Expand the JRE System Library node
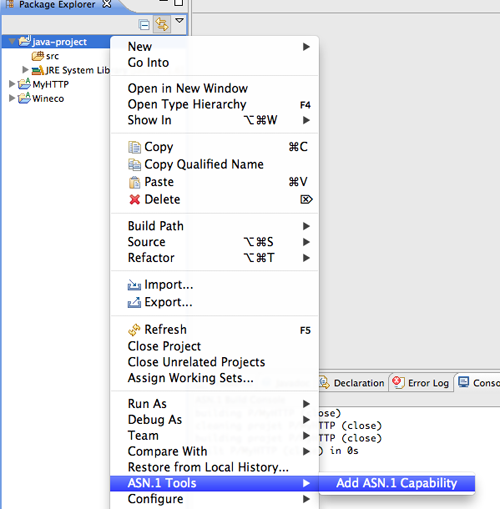Viewport: 500px width, 509px height. [25, 70]
